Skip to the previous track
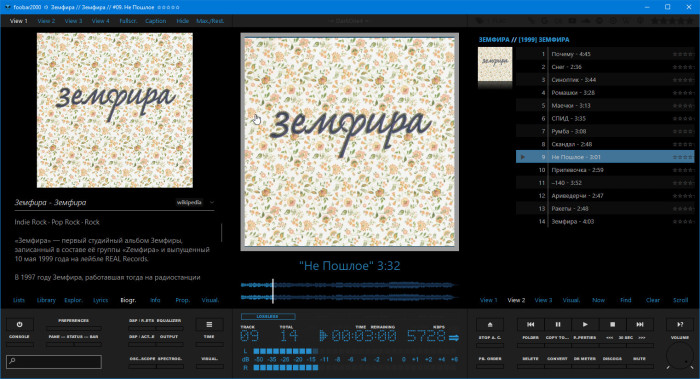Screen dimensions: 700x379 pyautogui.click(x=530, y=325)
